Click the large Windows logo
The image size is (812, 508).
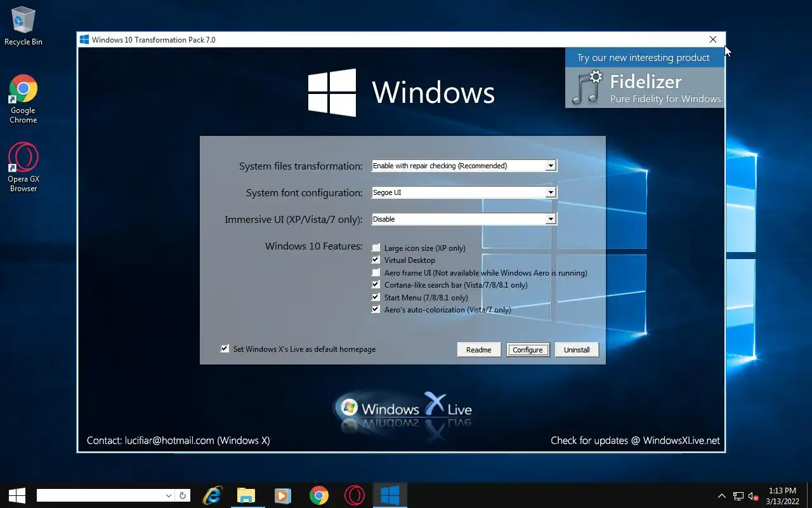(x=332, y=93)
